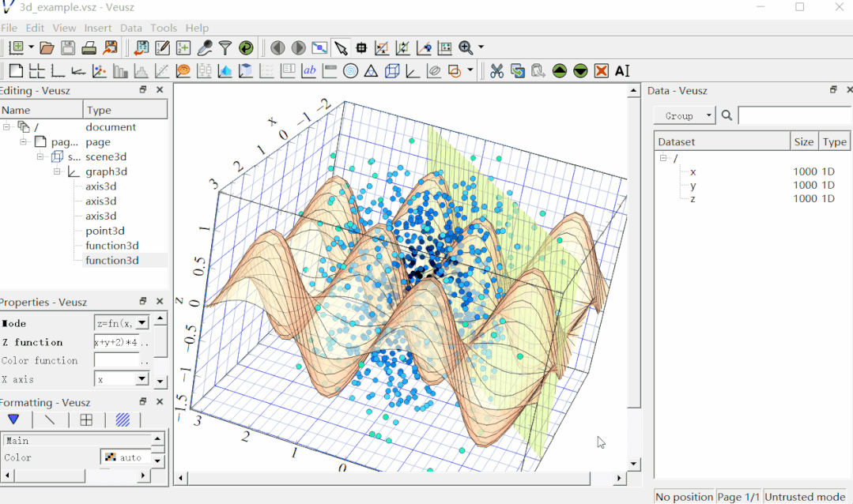The width and height of the screenshot is (853, 504).
Task: Move widget up with green up arrow
Action: 560,71
